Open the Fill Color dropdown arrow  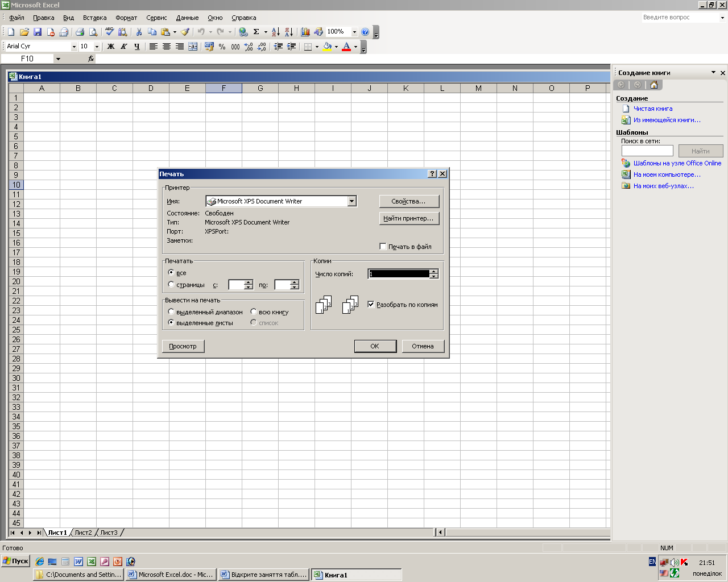click(336, 47)
